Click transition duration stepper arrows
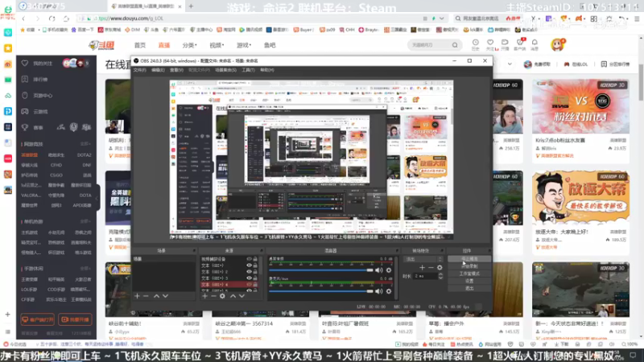644x362 pixels. pyautogui.click(x=440, y=277)
